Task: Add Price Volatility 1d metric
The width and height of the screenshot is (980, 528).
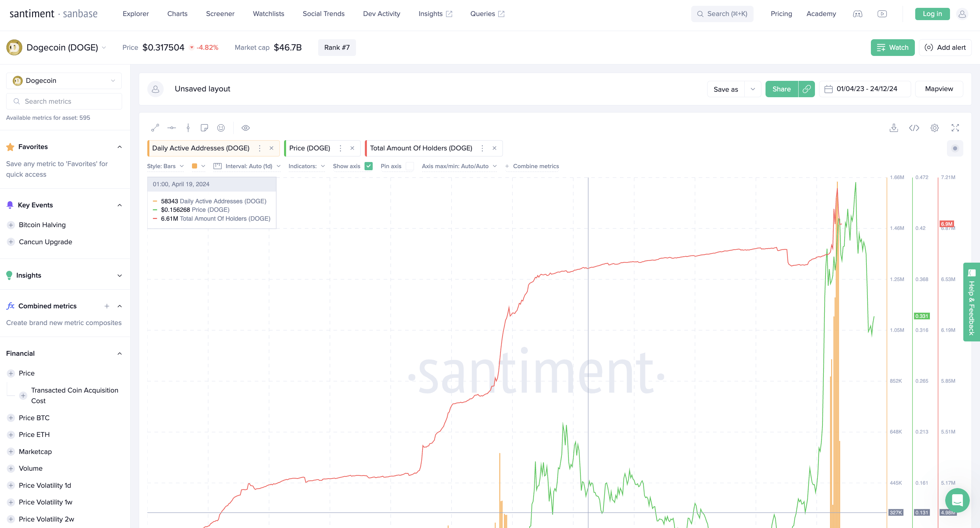Action: 11,486
